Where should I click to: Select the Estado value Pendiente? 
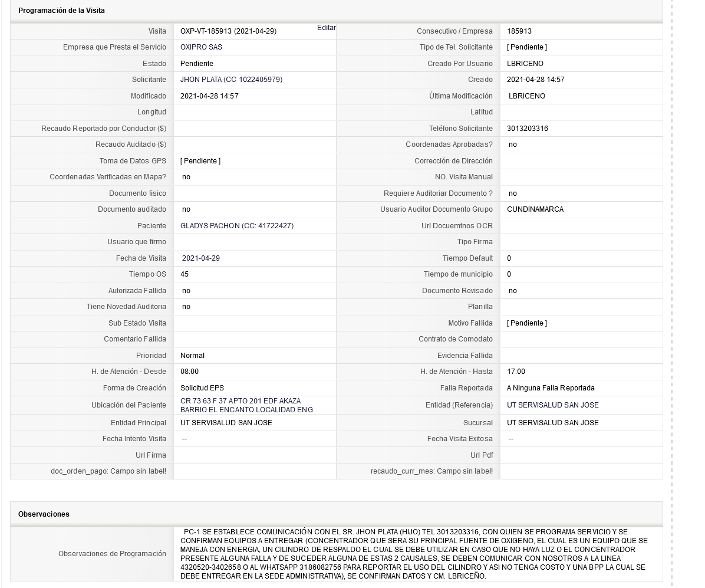[x=196, y=64]
